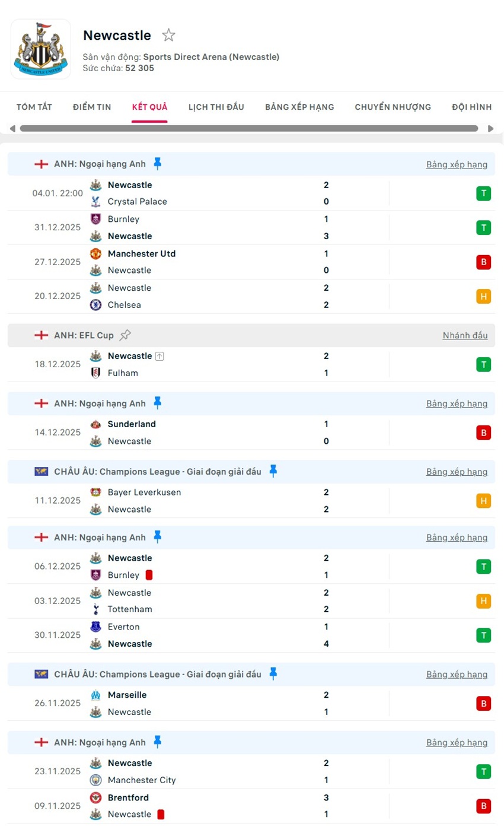Open the Nhánh đấu link for EFL Cup
504x833 pixels.
pyautogui.click(x=465, y=335)
